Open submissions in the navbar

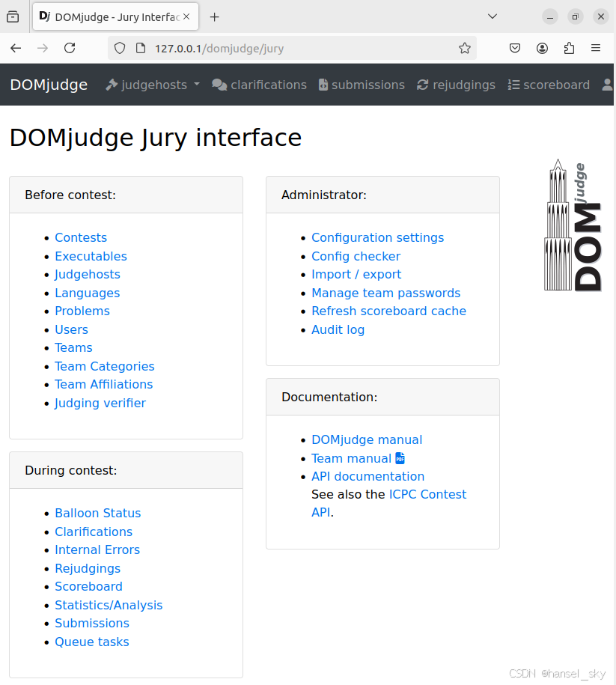pyautogui.click(x=362, y=85)
